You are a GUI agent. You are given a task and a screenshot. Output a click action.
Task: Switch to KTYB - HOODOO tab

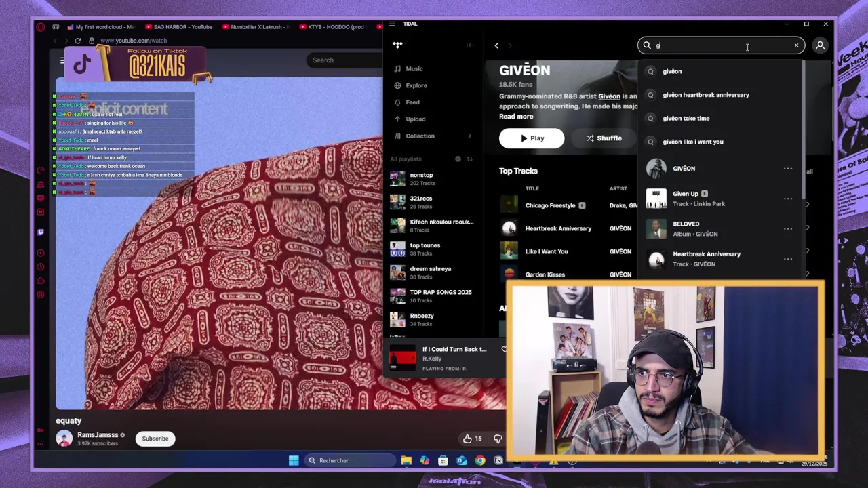coord(332,27)
